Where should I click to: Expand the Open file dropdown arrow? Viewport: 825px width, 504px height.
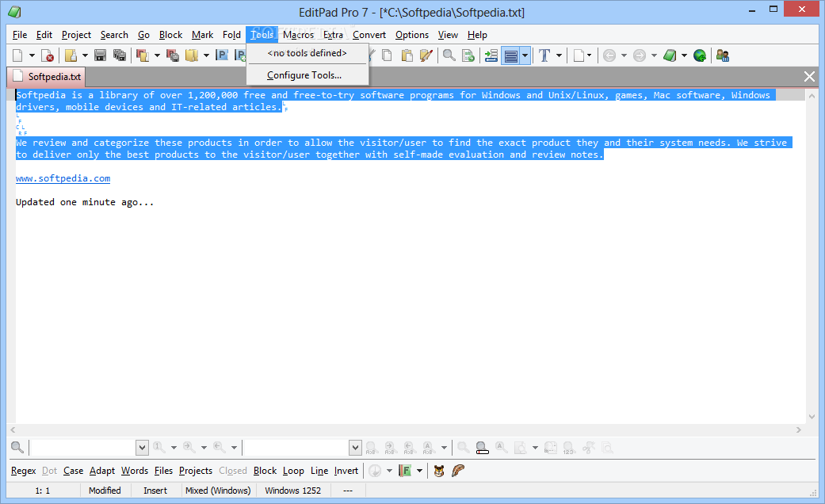click(x=85, y=55)
